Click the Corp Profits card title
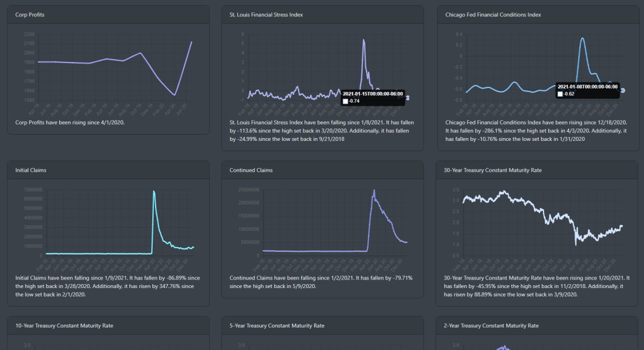 30,15
